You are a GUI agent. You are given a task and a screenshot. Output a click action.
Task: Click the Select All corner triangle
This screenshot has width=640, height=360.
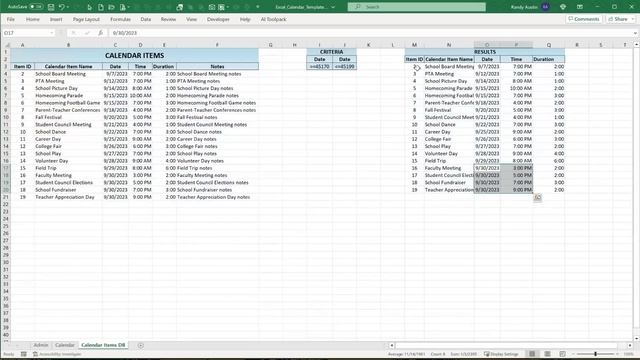click(6, 45)
